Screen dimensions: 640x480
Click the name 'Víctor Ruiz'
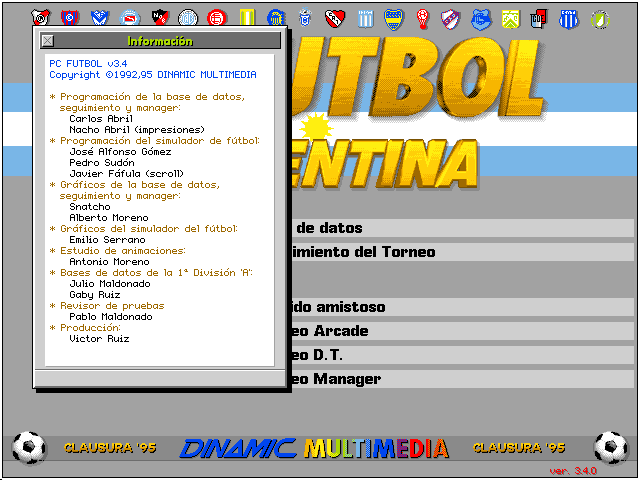point(99,339)
